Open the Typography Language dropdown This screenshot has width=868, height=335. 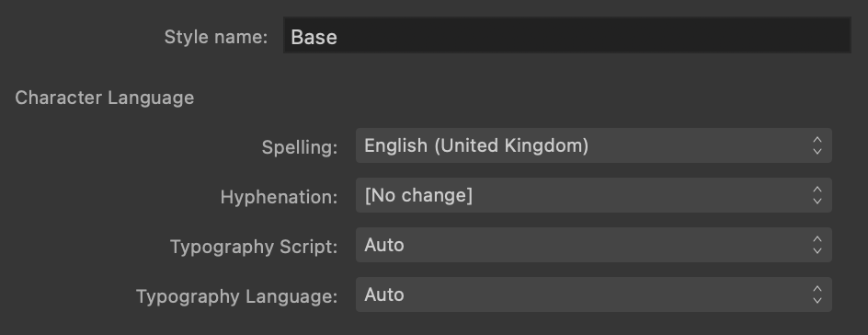tap(593, 295)
